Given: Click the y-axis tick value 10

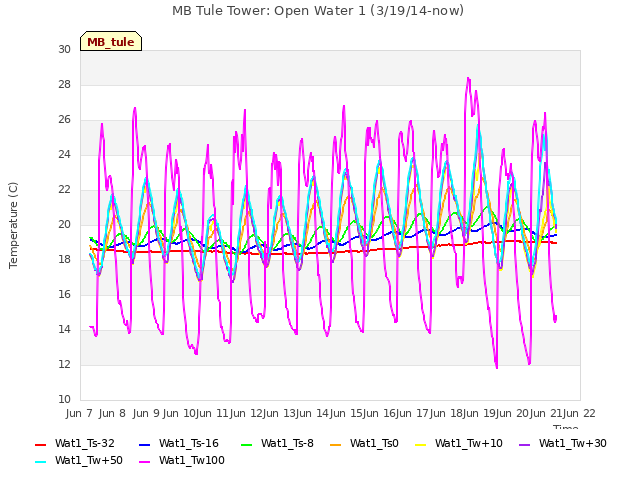Looking at the screenshot, I should tap(64, 400).
